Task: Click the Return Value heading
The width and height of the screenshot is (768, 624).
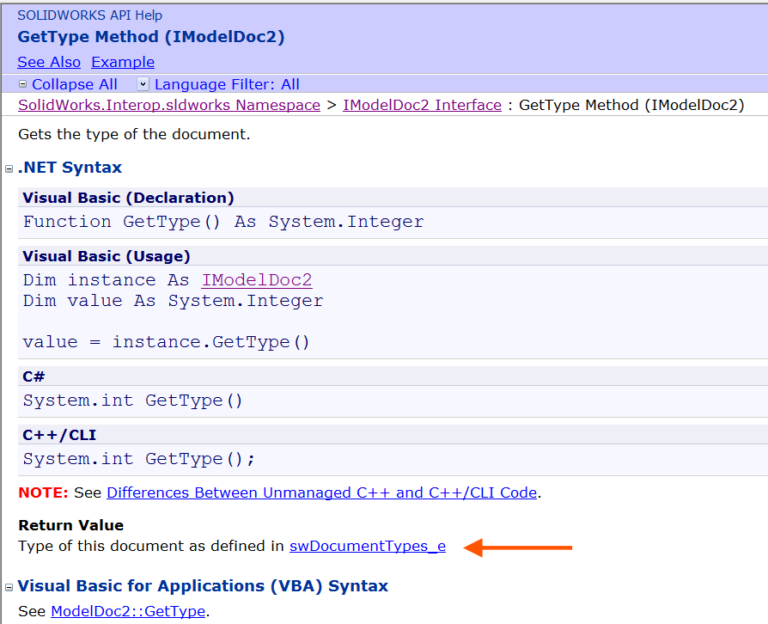Action: pyautogui.click(x=71, y=526)
